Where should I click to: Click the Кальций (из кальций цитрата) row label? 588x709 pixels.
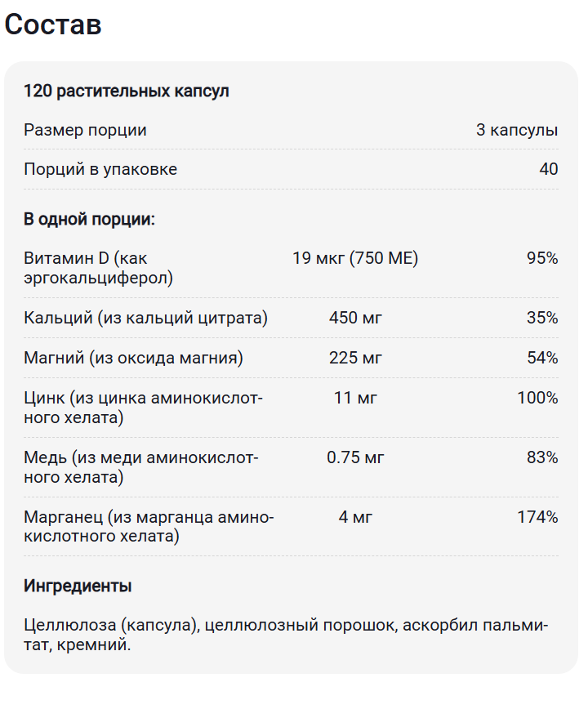tap(146, 318)
